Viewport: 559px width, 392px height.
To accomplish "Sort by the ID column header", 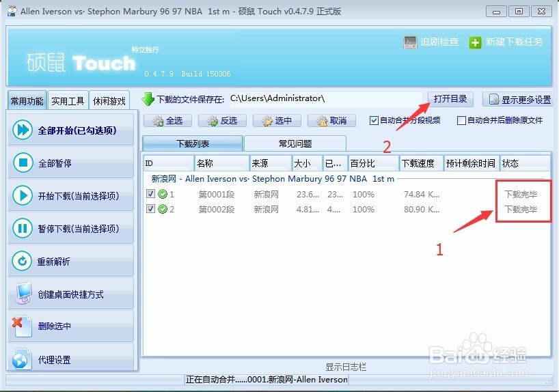I will pyautogui.click(x=169, y=163).
